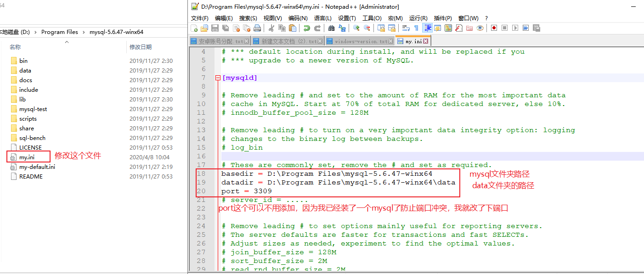Toggle file monitoring eye icon

tap(480, 28)
